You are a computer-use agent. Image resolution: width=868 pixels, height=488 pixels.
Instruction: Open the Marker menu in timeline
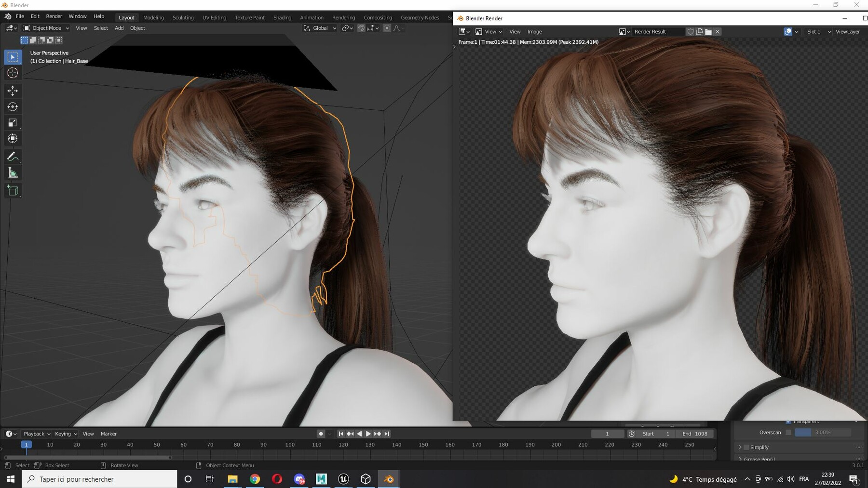(108, 434)
